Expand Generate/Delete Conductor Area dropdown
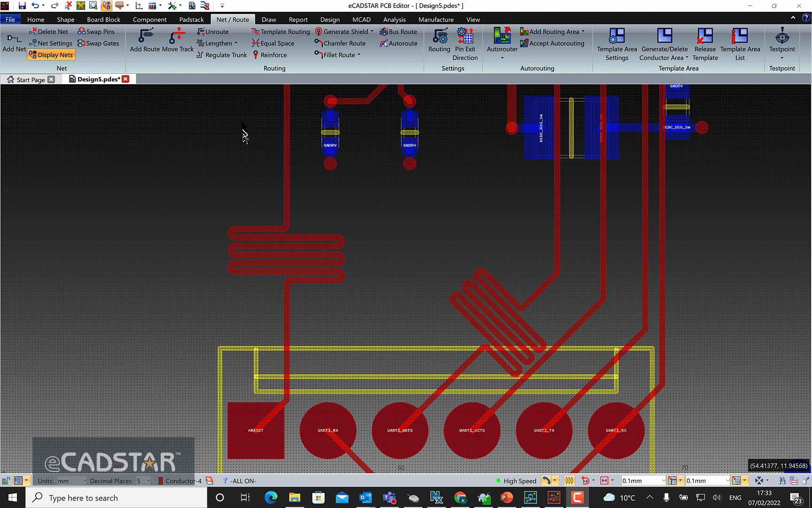The image size is (812, 508). [x=687, y=58]
